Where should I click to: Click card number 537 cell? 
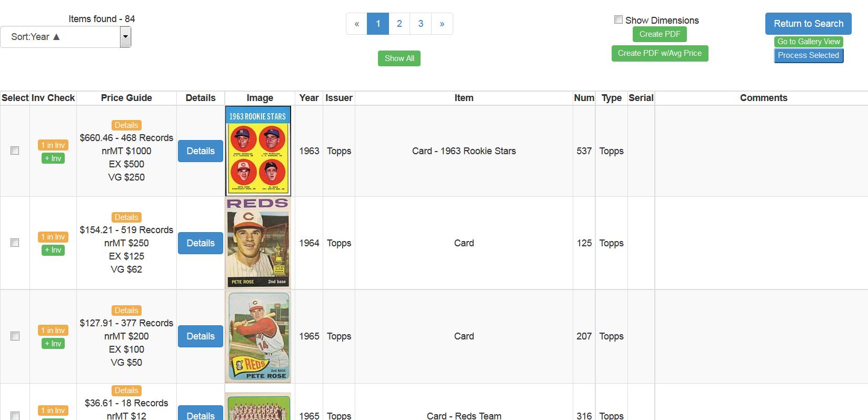pyautogui.click(x=584, y=151)
